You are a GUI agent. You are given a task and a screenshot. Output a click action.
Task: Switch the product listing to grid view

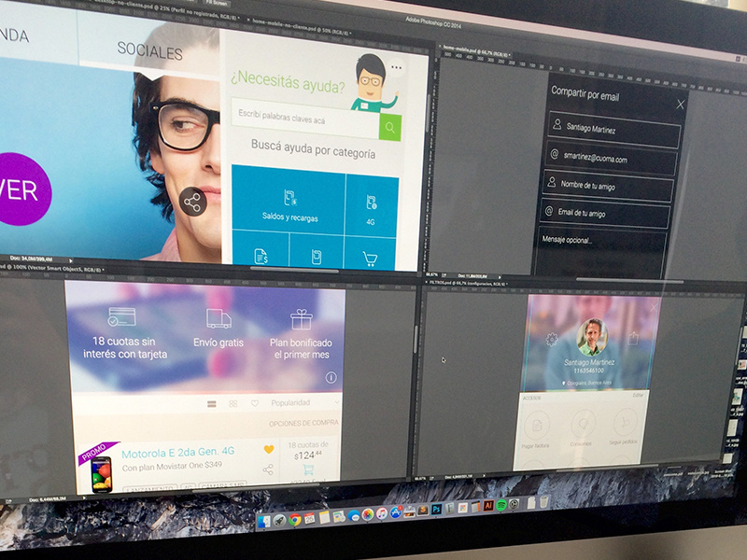coord(233,403)
